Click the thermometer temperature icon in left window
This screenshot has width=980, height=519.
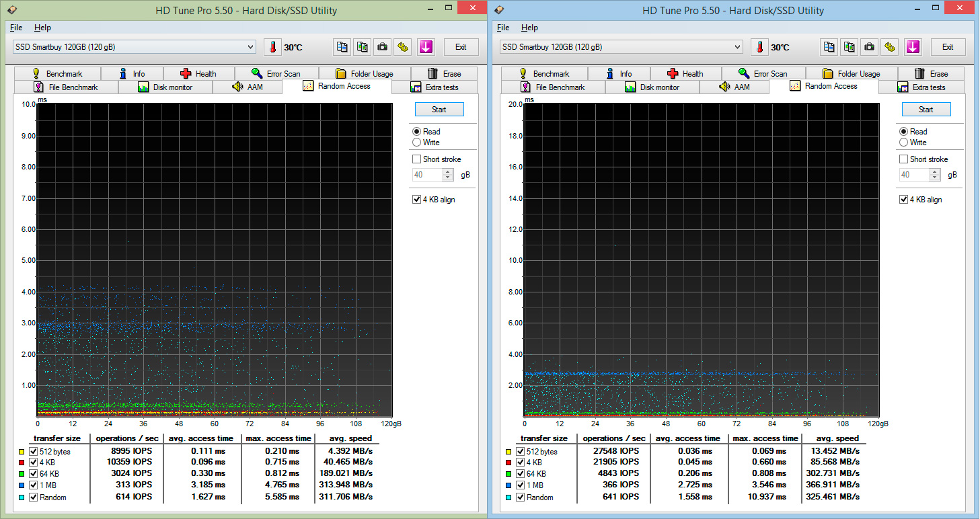coord(272,47)
